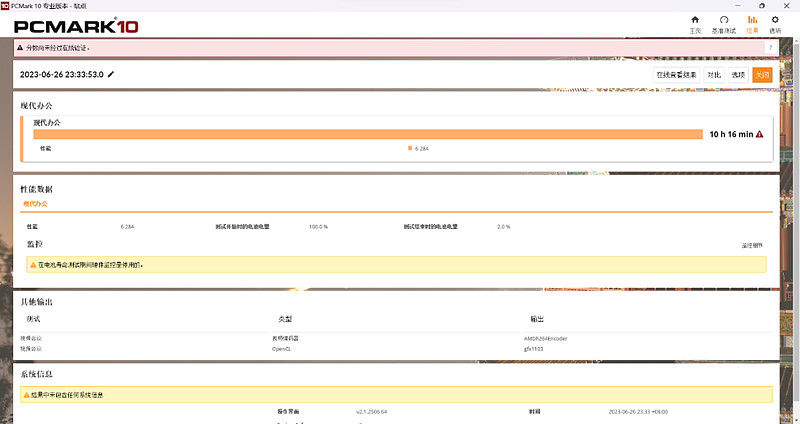The width and height of the screenshot is (800, 424).
Task: Click the 6 284 value under 性能数据
Action: pos(128,227)
